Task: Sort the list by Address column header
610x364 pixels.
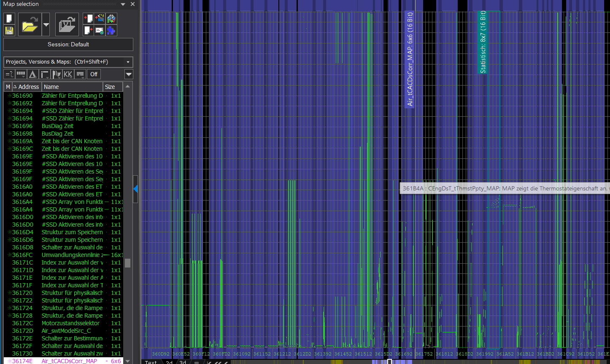Action: point(28,87)
